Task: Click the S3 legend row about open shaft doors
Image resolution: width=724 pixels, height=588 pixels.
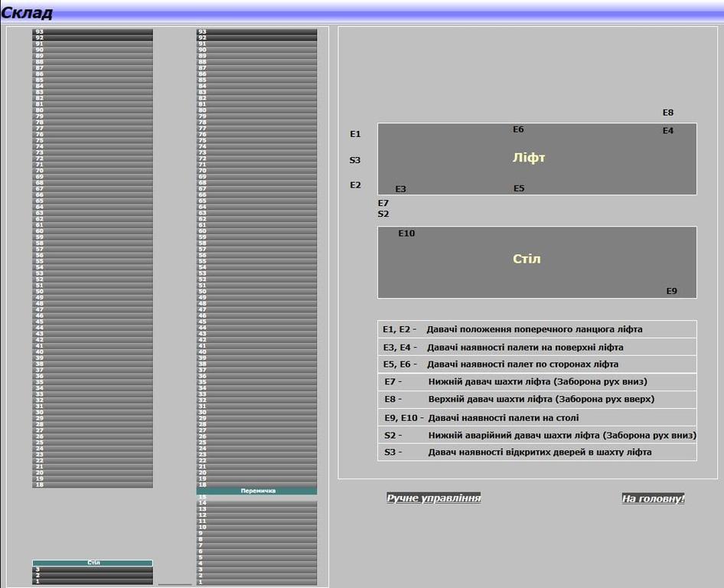Action: pos(536,452)
